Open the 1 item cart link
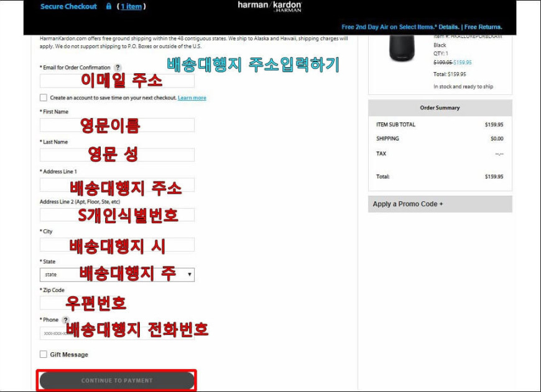The height and width of the screenshot is (392, 541). click(131, 7)
